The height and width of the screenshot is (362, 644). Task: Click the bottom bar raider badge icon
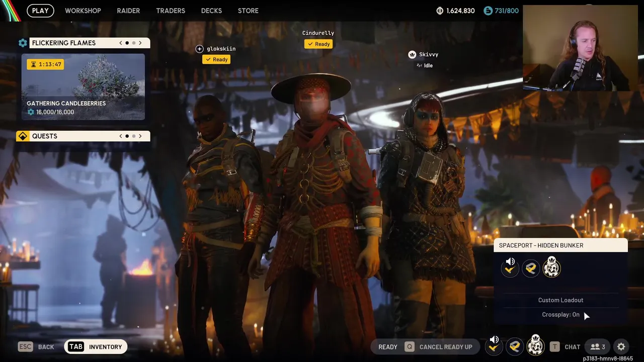pyautogui.click(x=536, y=345)
